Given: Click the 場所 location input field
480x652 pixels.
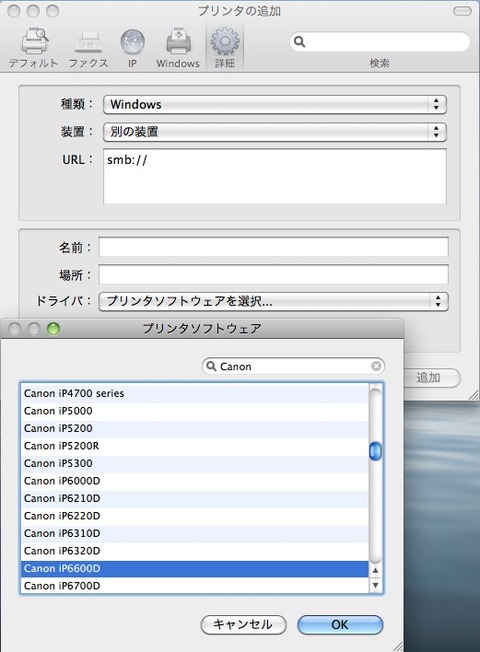Looking at the screenshot, I should pyautogui.click(x=274, y=275).
